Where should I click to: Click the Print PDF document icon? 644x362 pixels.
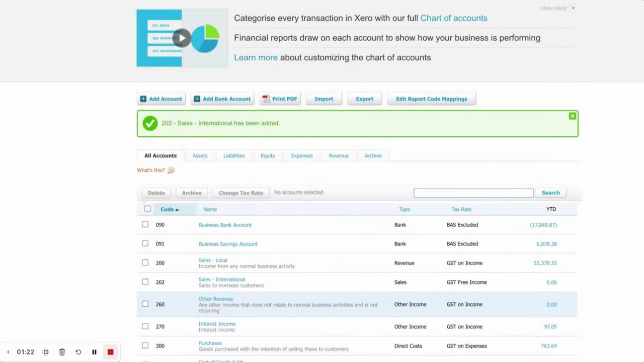click(266, 99)
